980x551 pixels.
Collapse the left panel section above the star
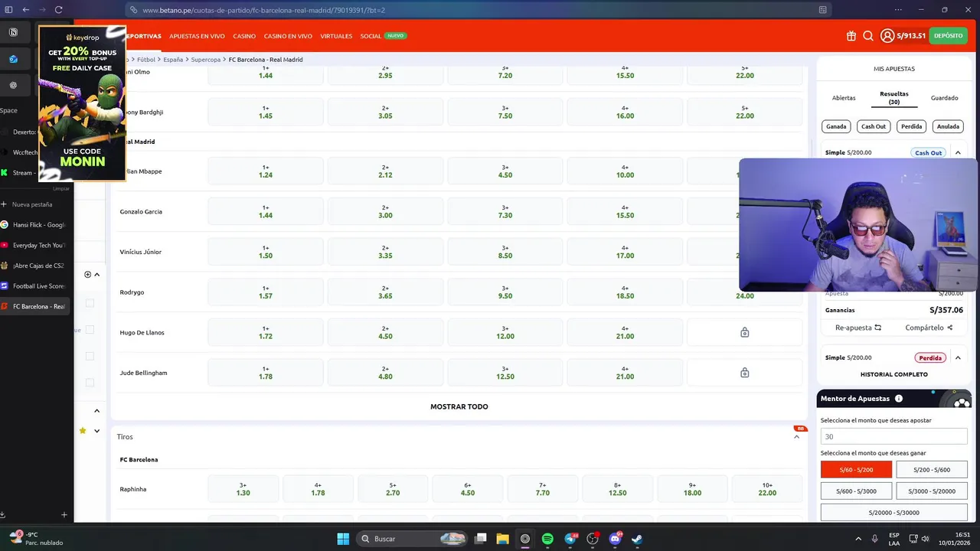click(x=97, y=411)
